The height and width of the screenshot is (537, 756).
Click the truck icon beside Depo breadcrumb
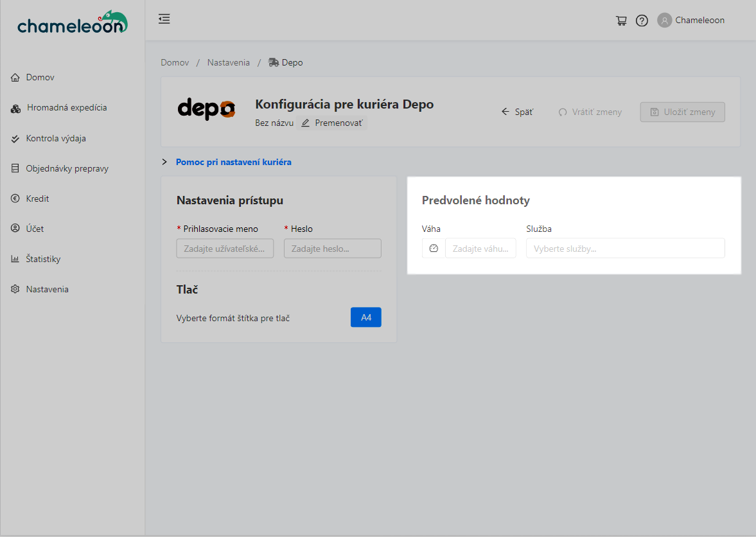[x=272, y=62]
